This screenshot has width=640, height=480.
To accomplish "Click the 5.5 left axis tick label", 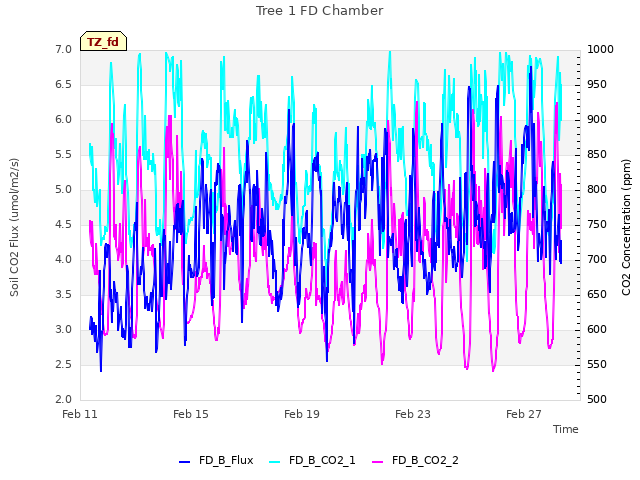I will point(64,155).
